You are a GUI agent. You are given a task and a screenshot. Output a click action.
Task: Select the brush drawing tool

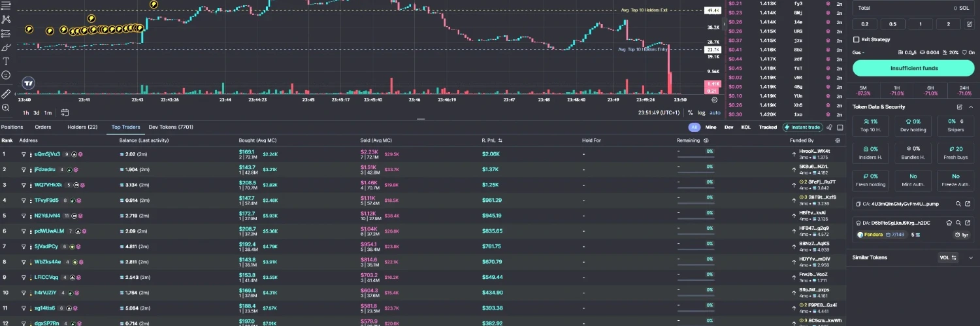coord(6,47)
